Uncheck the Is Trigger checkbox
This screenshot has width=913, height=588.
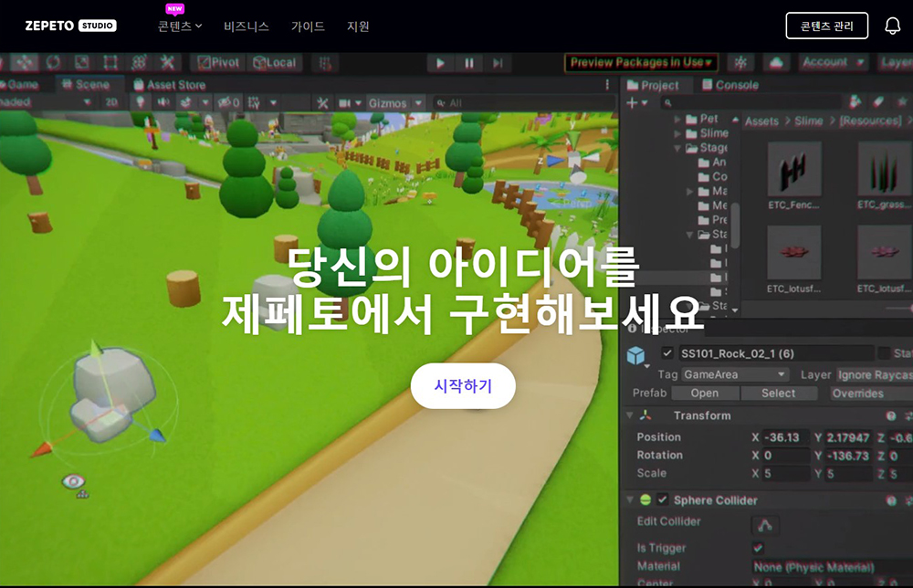coord(758,548)
